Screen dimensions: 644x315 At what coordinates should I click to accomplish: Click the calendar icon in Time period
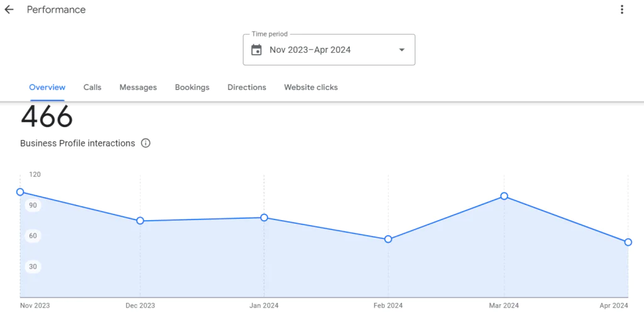tap(257, 50)
